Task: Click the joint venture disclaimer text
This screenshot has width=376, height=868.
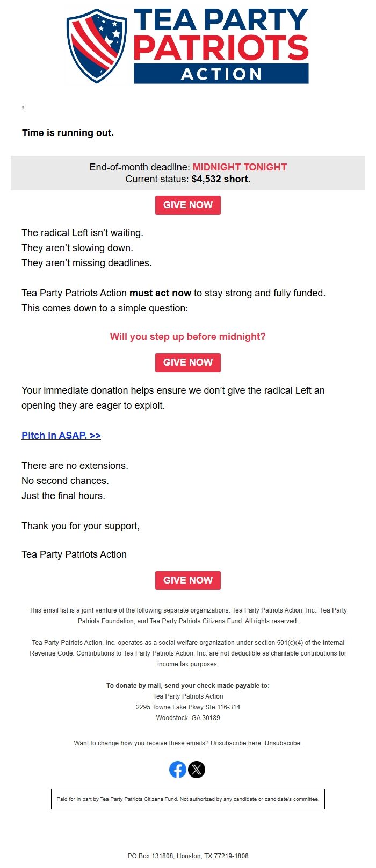Action: tap(187, 615)
